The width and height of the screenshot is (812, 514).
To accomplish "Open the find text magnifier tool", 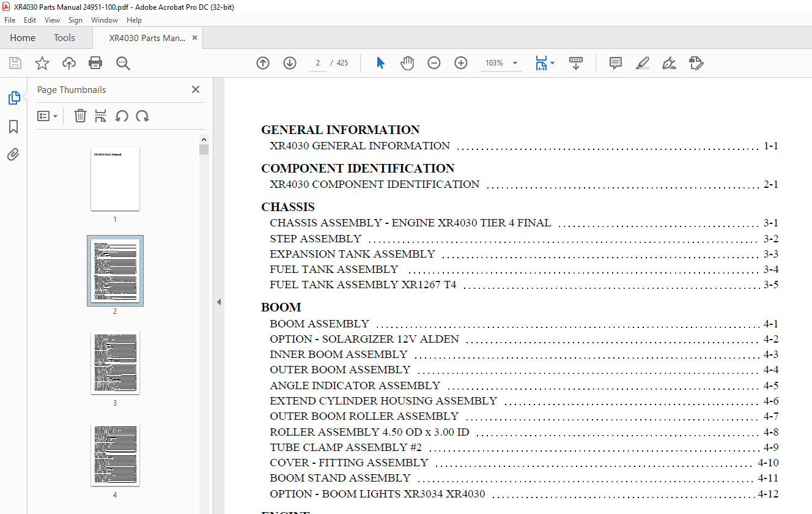I will click(124, 63).
